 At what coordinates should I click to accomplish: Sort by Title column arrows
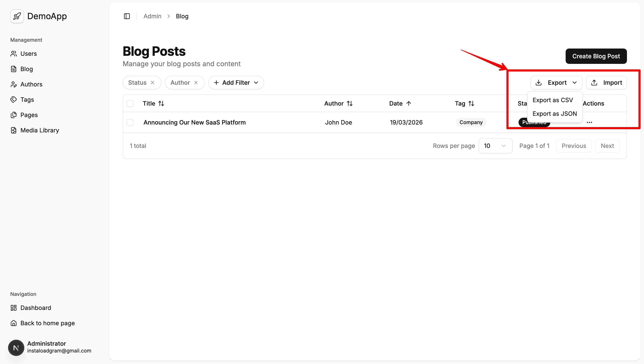click(x=161, y=103)
